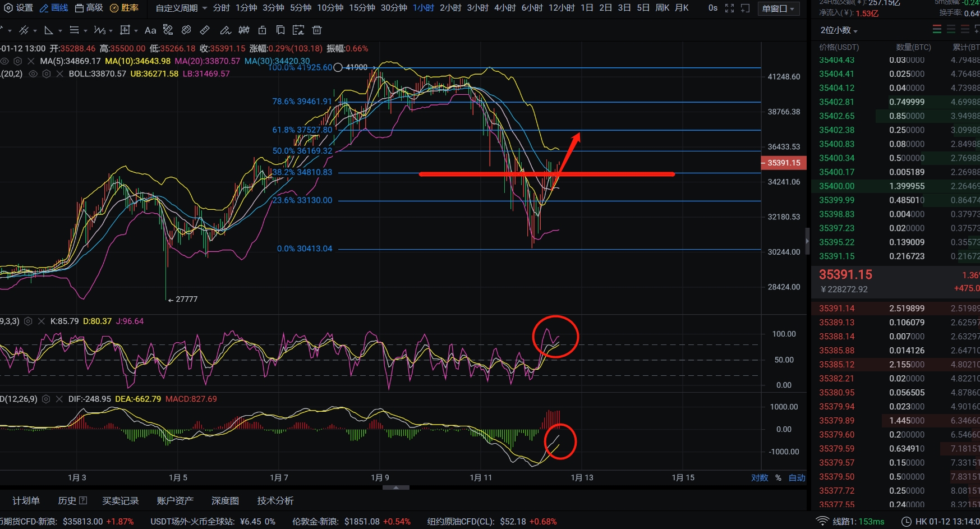Screen dimensions: 980x529
Task: Click the 画线 drawing button
Action: pyautogui.click(x=54, y=8)
